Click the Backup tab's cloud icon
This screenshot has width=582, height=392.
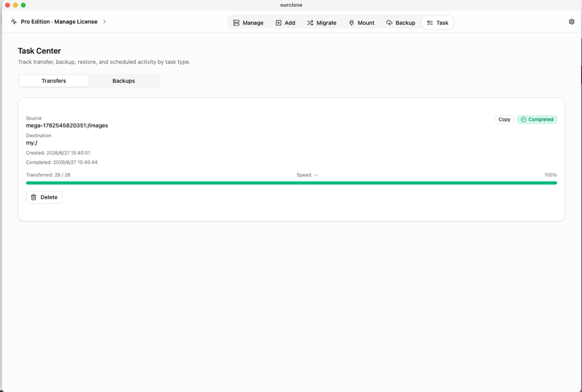(x=389, y=23)
